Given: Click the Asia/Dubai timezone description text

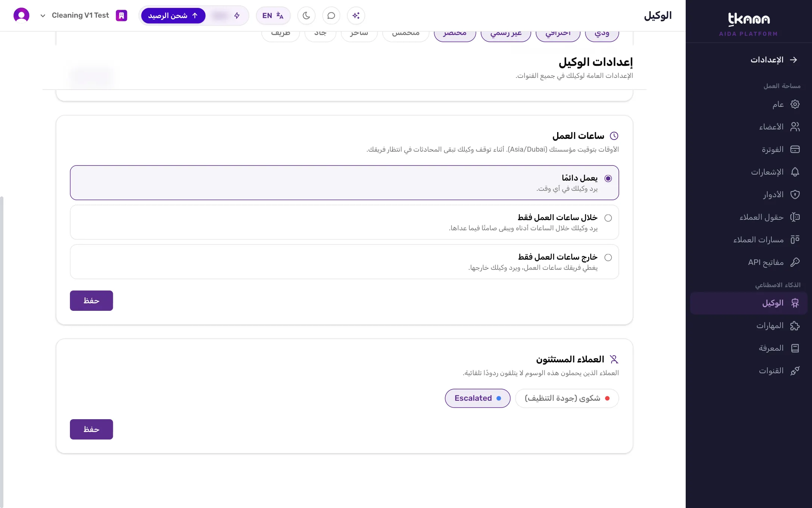Looking at the screenshot, I should click(x=492, y=149).
